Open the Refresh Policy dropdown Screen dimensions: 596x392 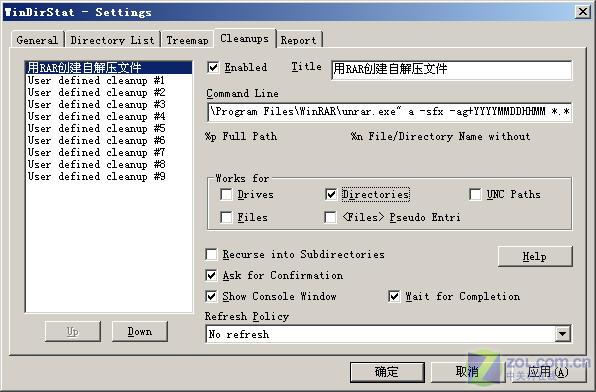[563, 334]
